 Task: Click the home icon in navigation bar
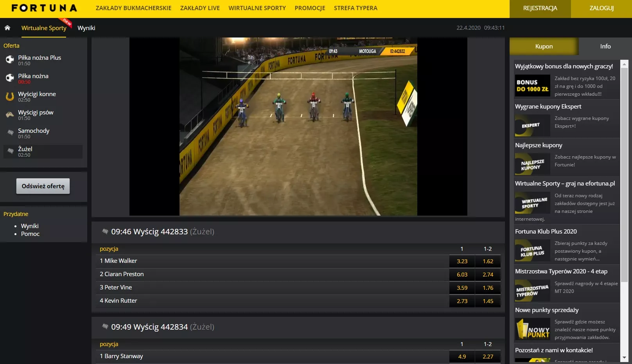(x=7, y=28)
